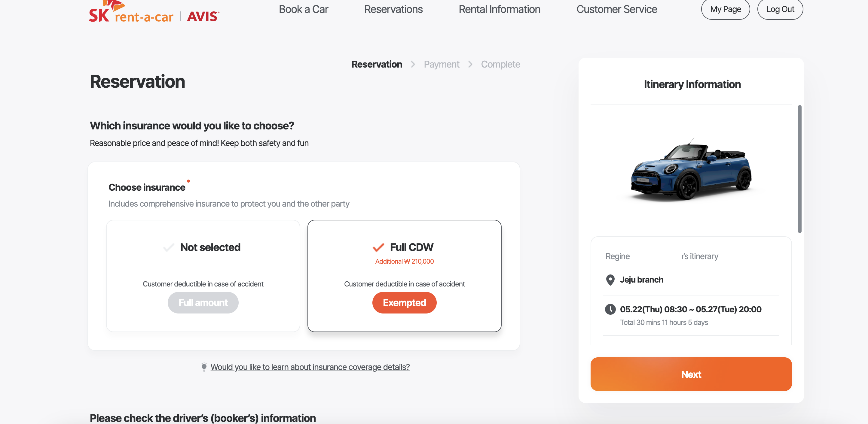Toggle the Full amount deductible pill
Viewport: 868px width, 424px height.
tap(203, 303)
